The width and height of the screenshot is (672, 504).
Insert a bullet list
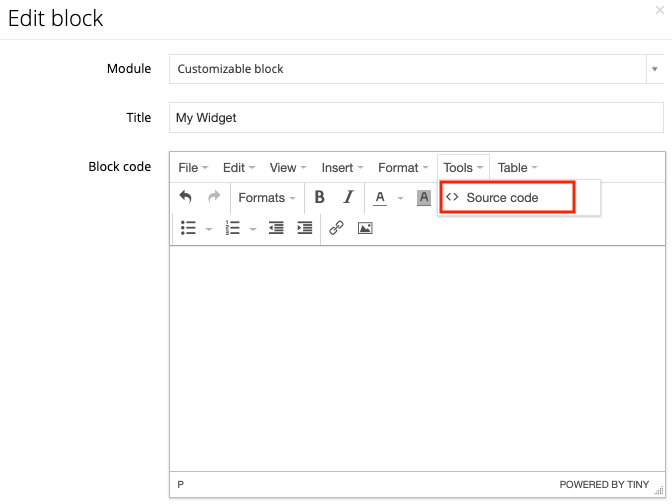188,228
